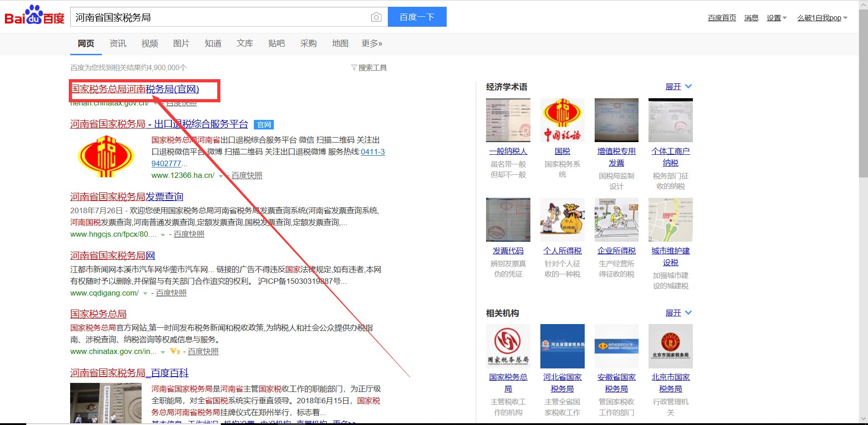Switch to the 图片 tab
The image size is (868, 425).
pos(181,43)
